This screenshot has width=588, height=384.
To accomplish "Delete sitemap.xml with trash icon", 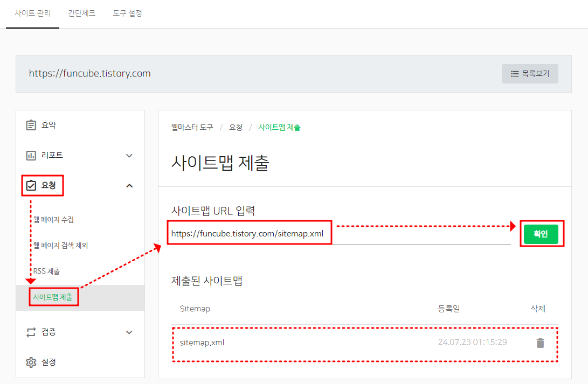I will point(541,343).
